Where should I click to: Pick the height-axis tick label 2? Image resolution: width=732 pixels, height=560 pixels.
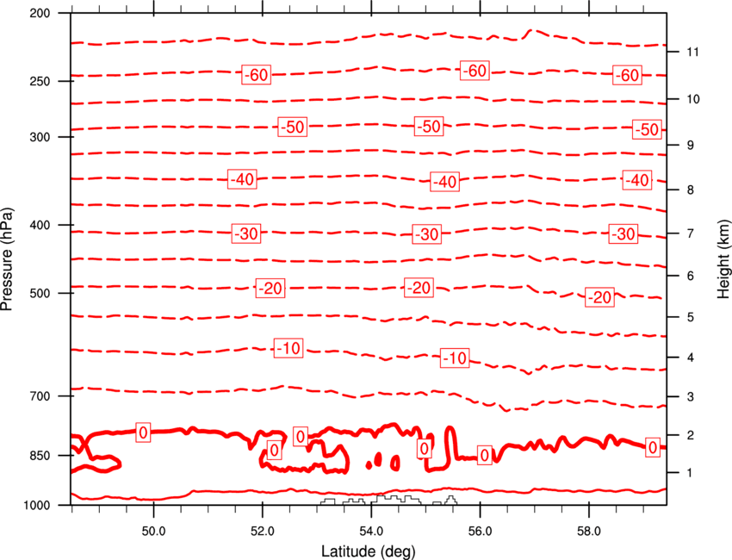(x=690, y=435)
